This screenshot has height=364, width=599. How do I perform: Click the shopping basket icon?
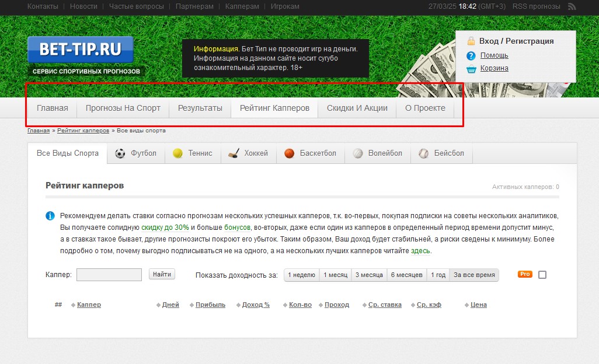click(x=471, y=69)
